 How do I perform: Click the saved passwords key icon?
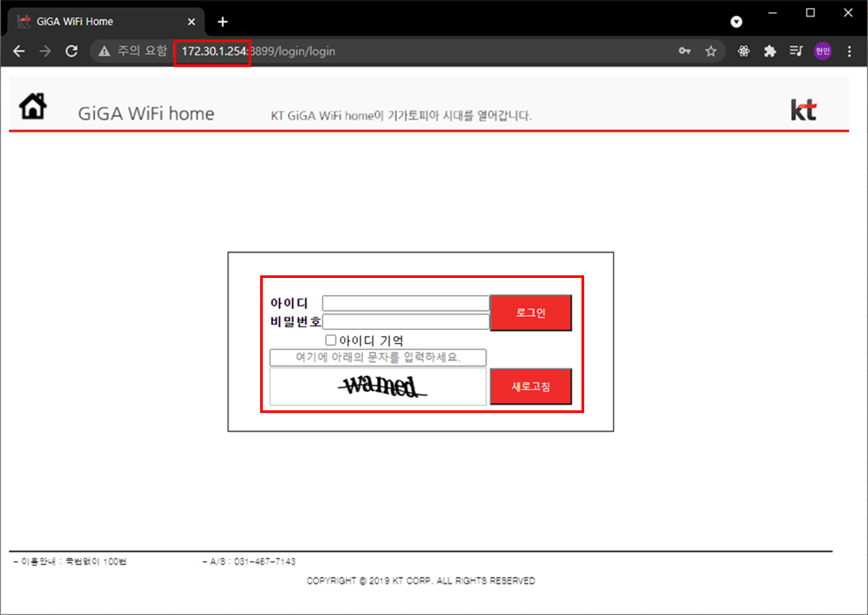coord(684,51)
